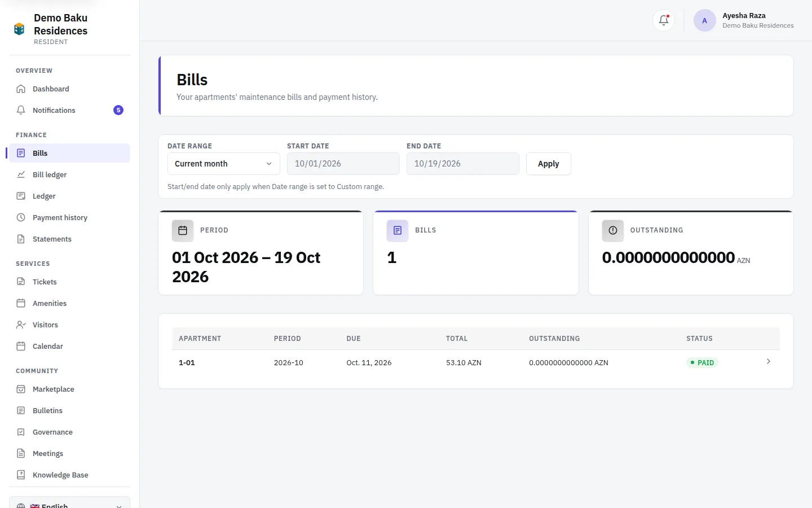Click the Ledger sidebar icon
Image resolution: width=812 pixels, height=508 pixels.
pos(21,196)
